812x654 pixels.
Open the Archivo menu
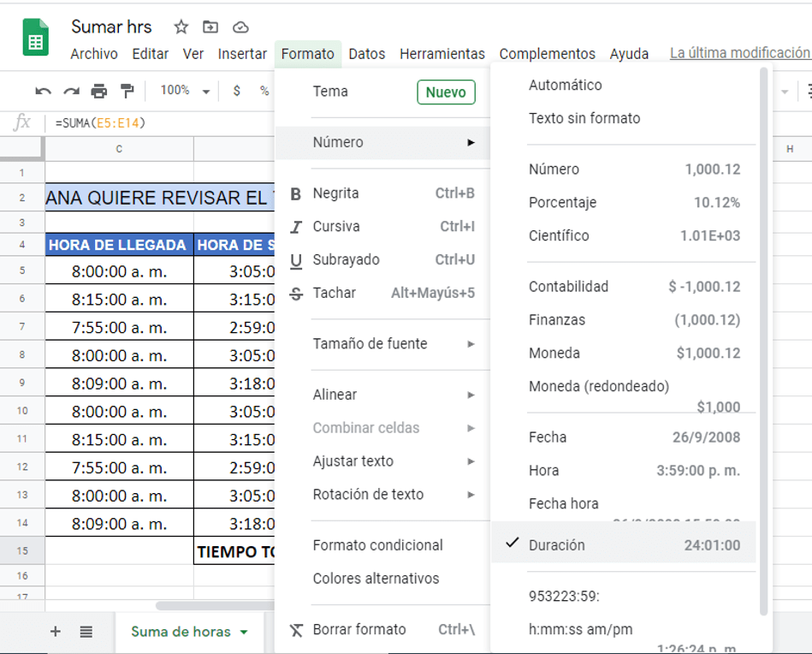(94, 54)
